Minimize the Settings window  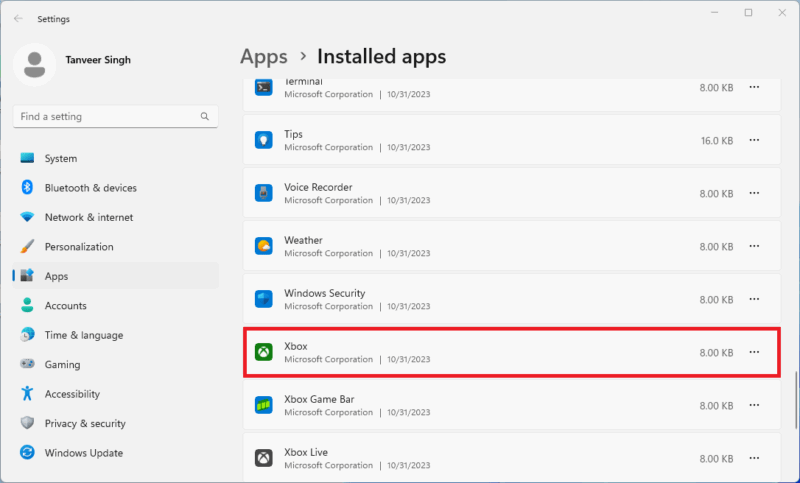point(714,13)
